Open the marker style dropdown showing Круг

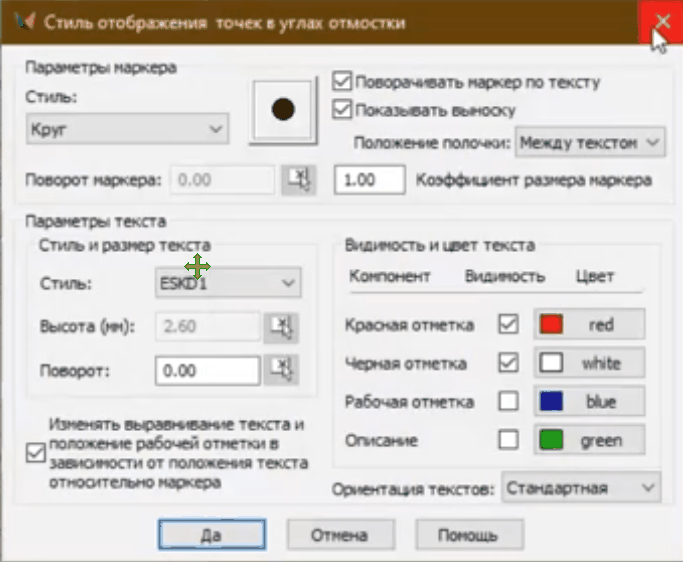pos(126,129)
